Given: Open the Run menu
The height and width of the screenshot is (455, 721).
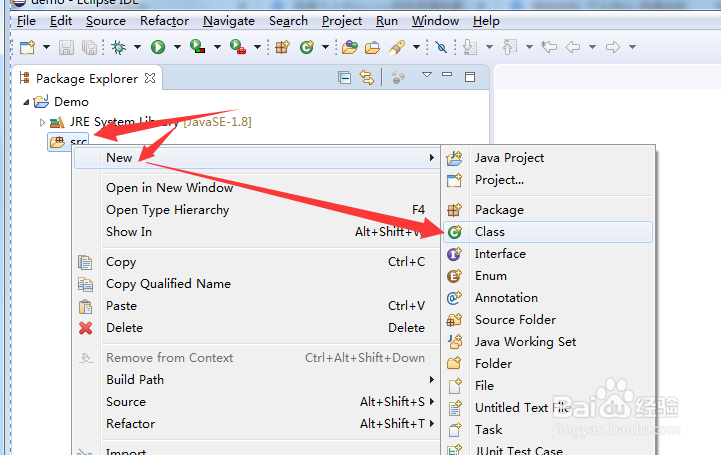Looking at the screenshot, I should click(x=387, y=21).
